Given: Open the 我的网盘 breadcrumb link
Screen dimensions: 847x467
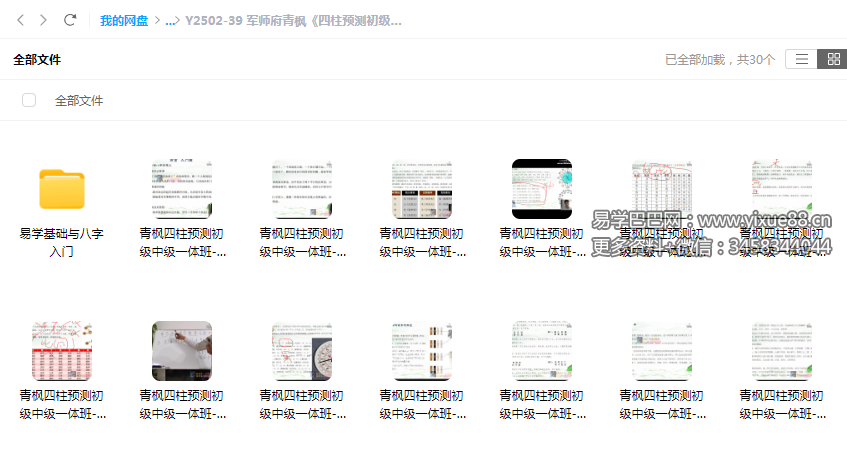Looking at the screenshot, I should pos(124,21).
